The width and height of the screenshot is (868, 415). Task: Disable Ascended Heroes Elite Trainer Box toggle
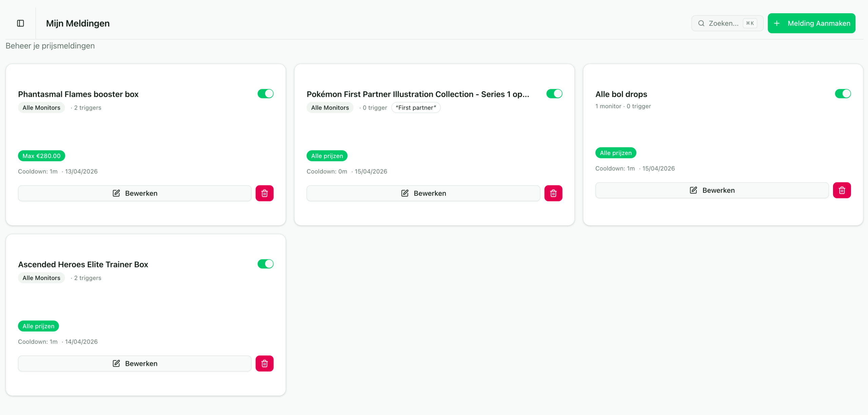[x=265, y=264]
